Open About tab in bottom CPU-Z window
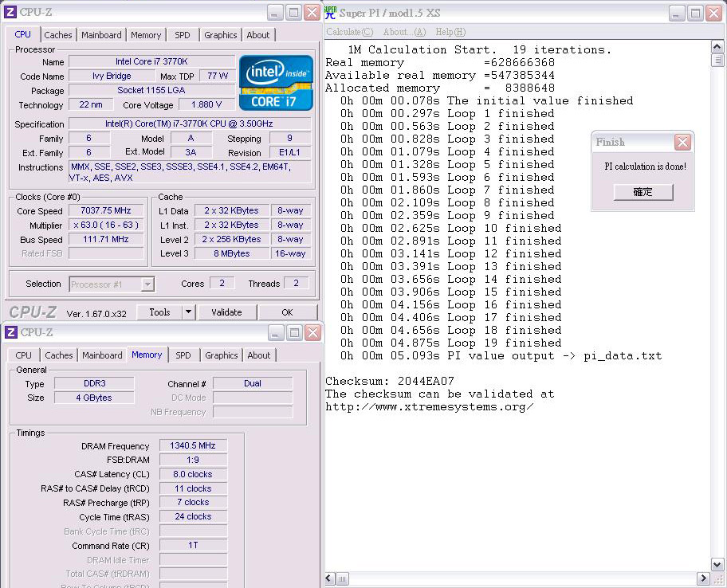 [x=259, y=355]
